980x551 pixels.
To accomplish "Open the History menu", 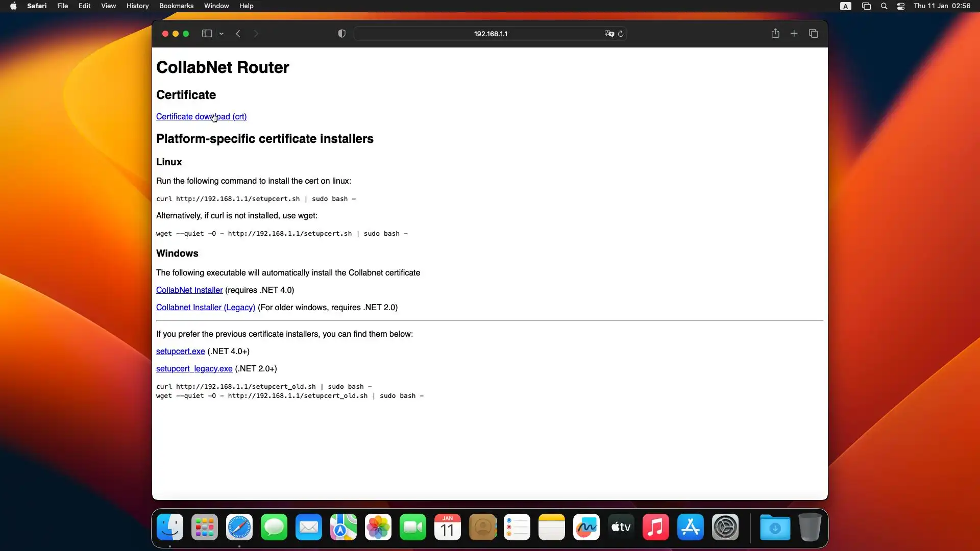I will [x=137, y=6].
